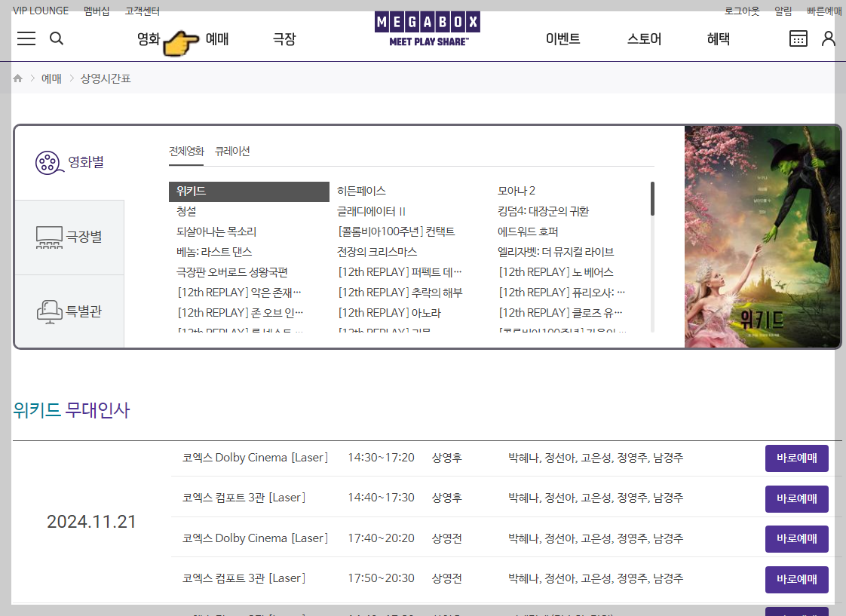Image resolution: width=846 pixels, height=616 pixels.
Task: Select [12th REPLAY] 추락의 해부 movie
Action: [x=400, y=293]
